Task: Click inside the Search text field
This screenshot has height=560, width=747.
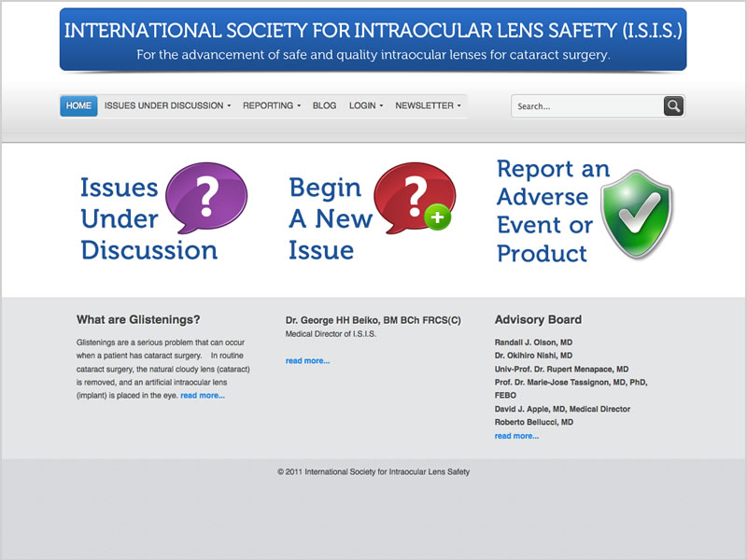Action: [x=584, y=105]
